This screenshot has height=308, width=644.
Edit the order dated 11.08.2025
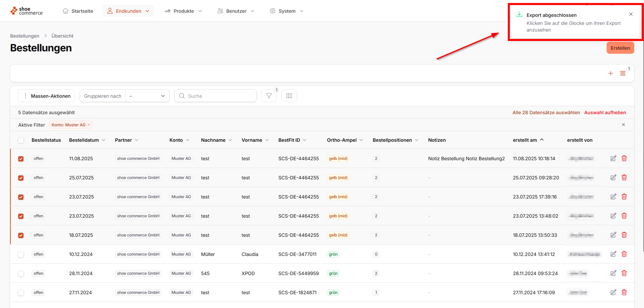pos(613,158)
